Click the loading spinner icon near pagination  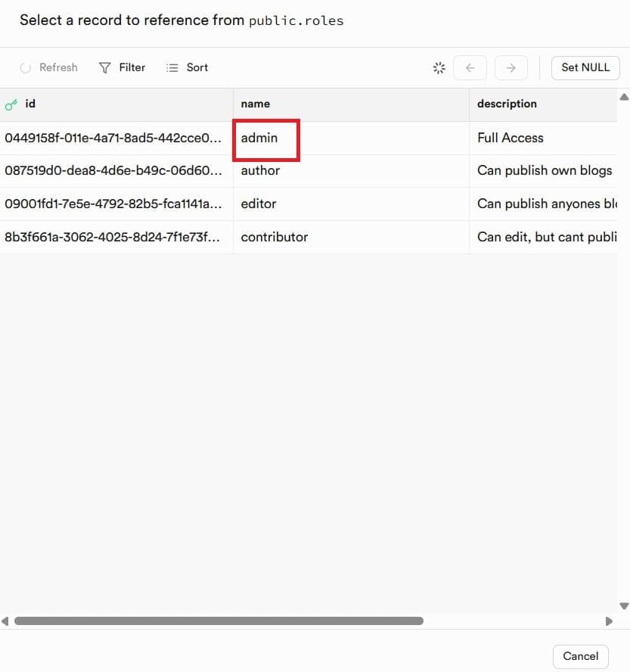point(439,67)
